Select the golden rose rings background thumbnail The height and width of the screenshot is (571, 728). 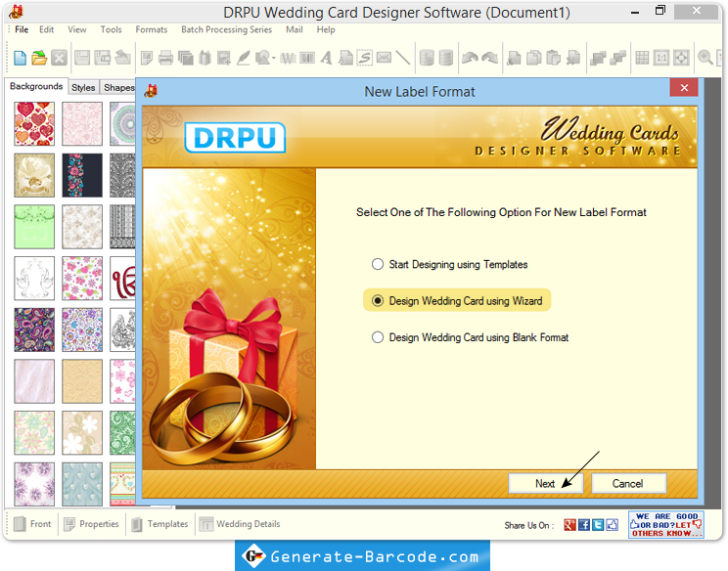34,175
